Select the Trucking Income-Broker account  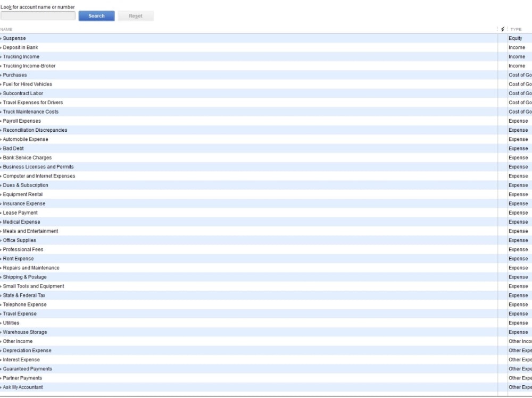[x=29, y=66]
